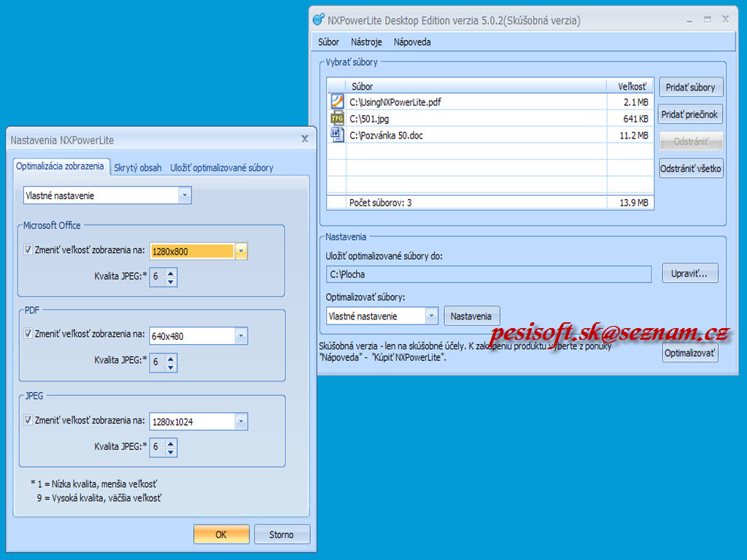
Task: Open the Súbor menu
Action: (x=328, y=42)
